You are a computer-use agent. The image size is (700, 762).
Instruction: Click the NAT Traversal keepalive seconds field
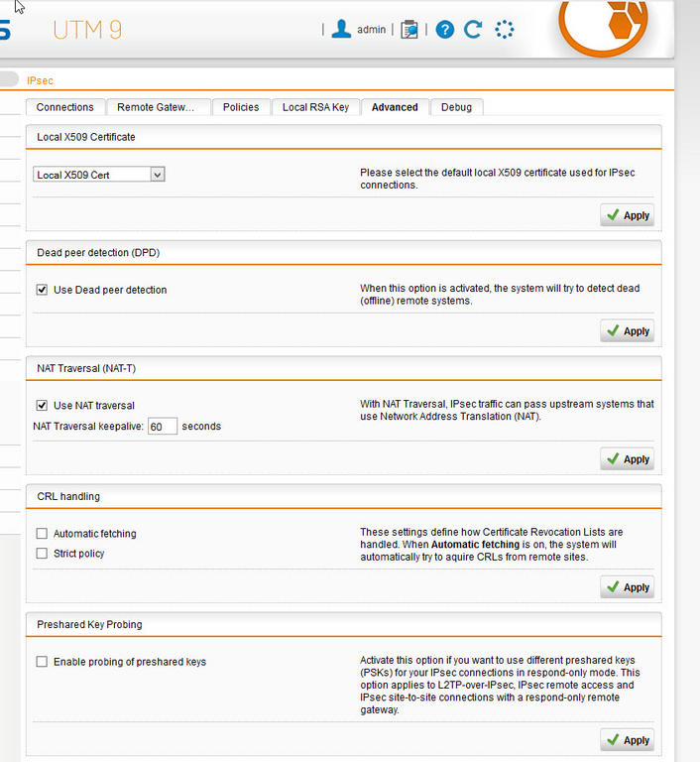(163, 427)
